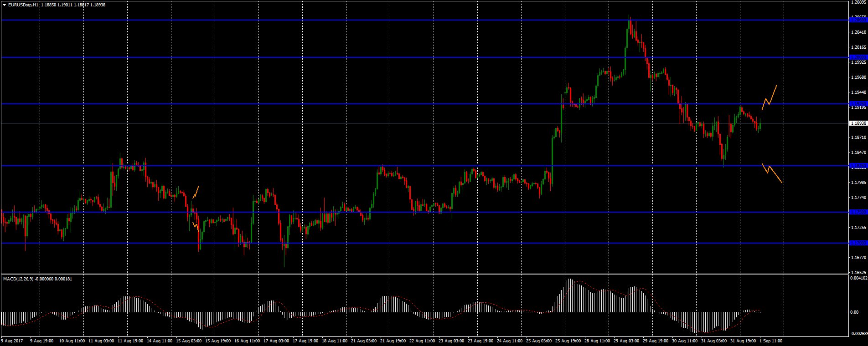Click the 1 Sep 11:00 time label
The image size is (868, 346).
(771, 341)
